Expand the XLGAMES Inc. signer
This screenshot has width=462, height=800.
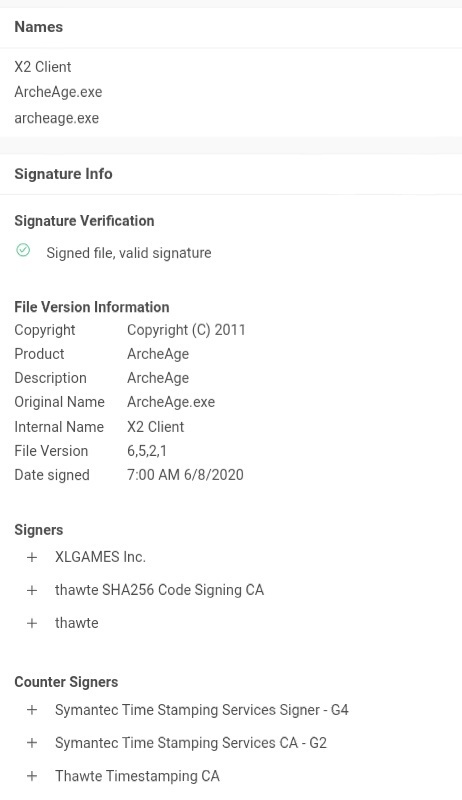click(x=32, y=557)
